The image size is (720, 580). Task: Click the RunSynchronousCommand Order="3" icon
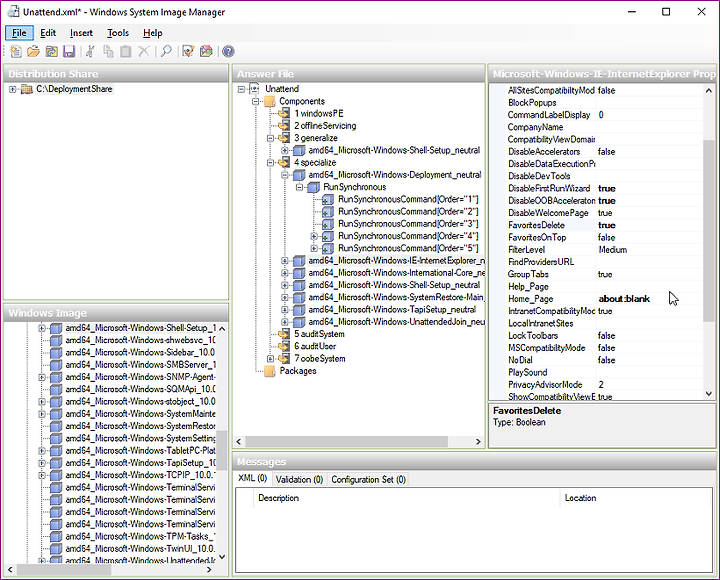pos(327,224)
